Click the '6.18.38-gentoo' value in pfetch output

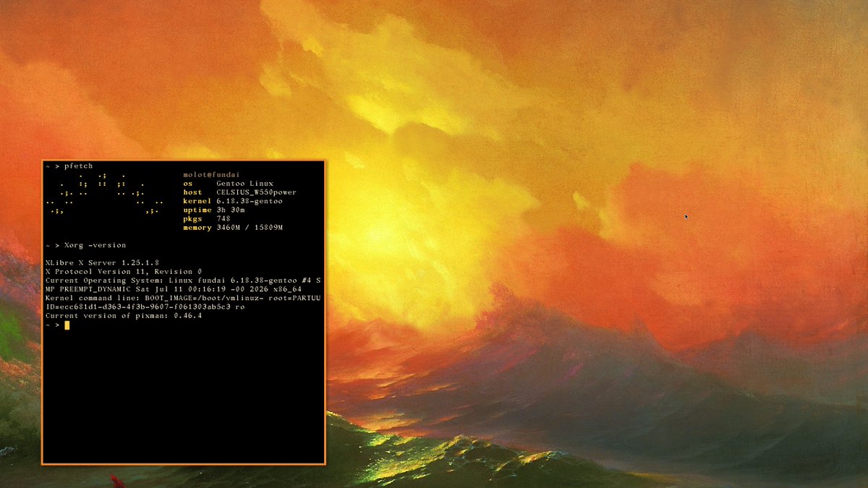250,201
